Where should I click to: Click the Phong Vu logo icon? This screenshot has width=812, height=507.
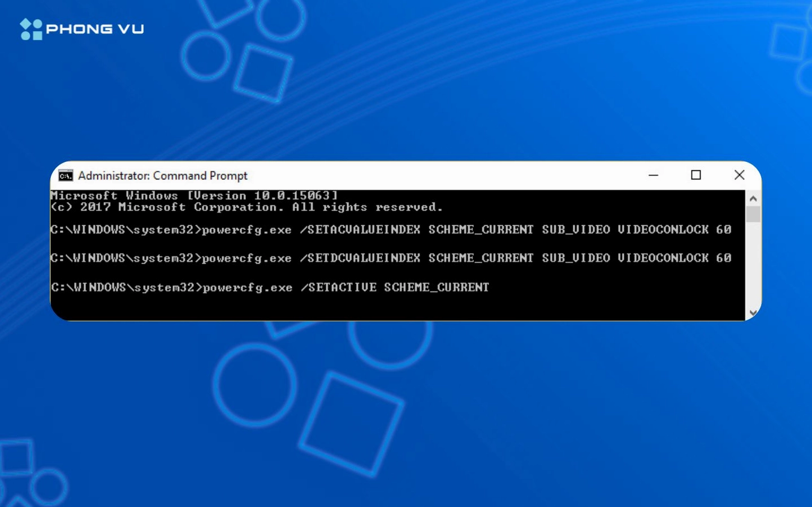[x=31, y=29]
